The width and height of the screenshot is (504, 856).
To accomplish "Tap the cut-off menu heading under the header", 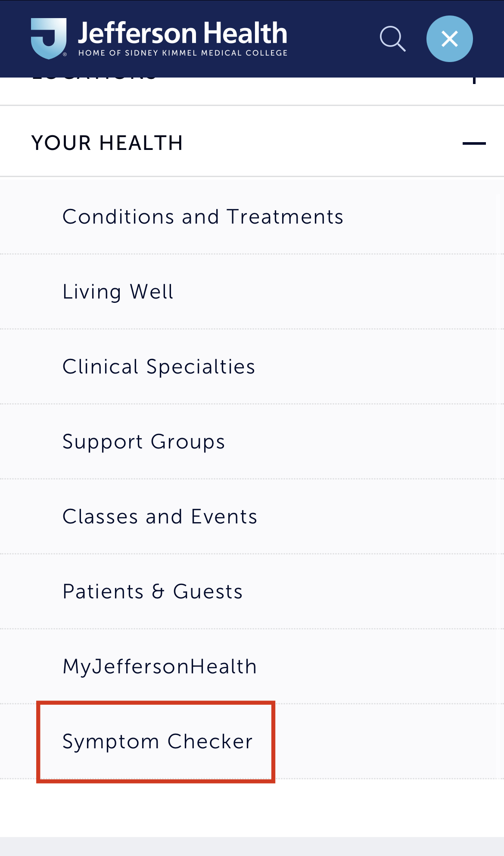I will point(95,79).
